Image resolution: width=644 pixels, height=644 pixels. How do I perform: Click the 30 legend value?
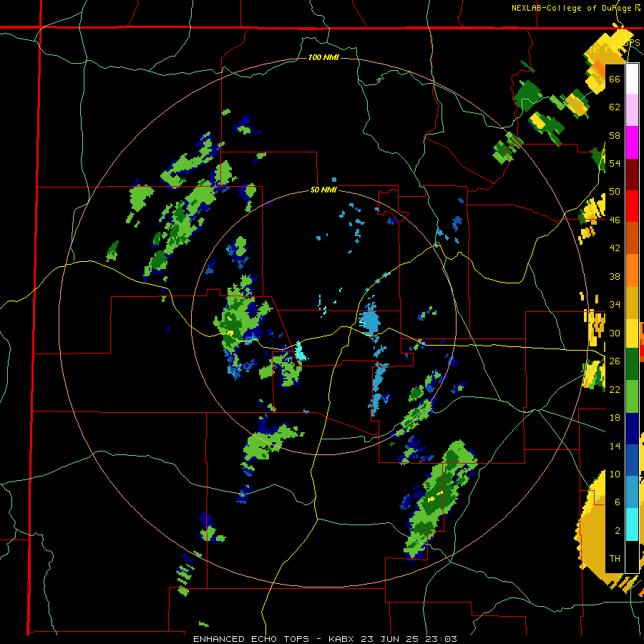point(615,333)
